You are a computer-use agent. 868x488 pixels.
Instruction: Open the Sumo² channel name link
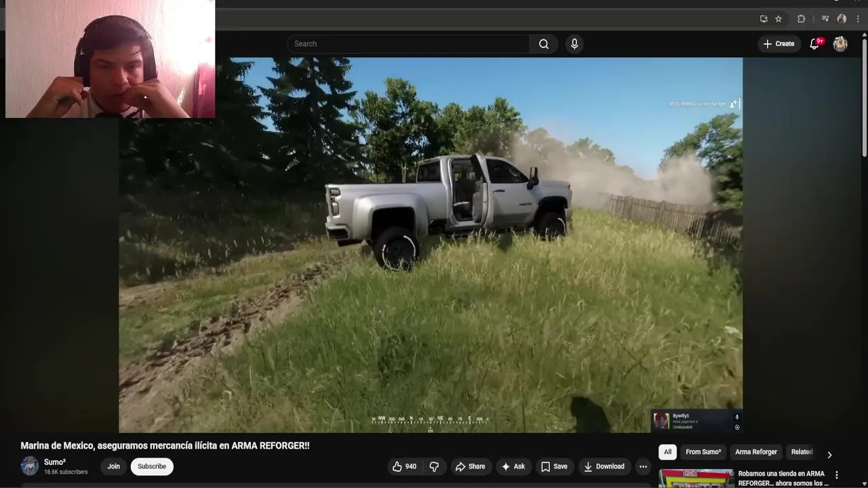click(x=55, y=462)
